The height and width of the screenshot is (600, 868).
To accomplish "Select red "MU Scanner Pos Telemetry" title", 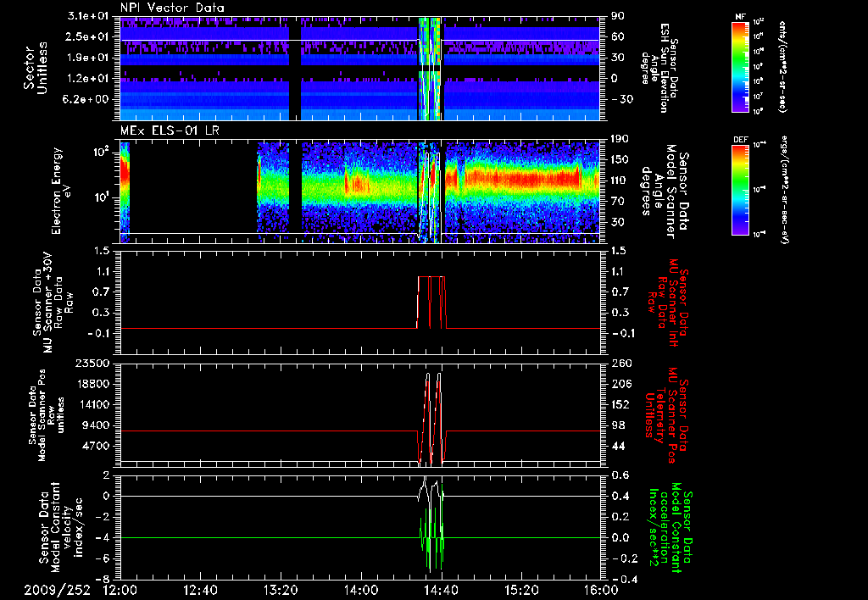I will (x=665, y=415).
